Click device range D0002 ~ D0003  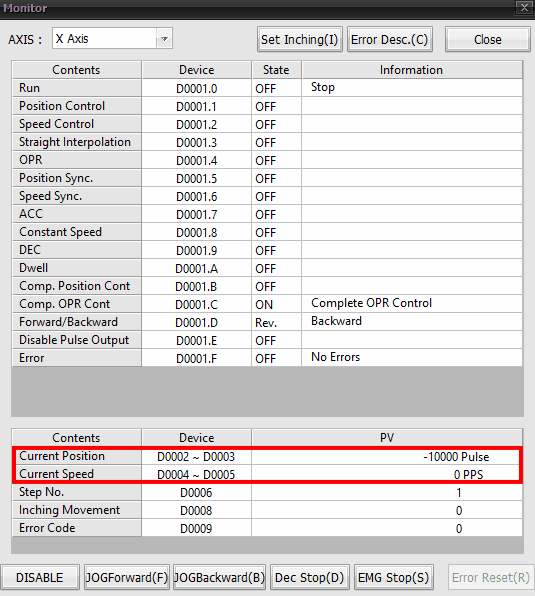pos(196,457)
